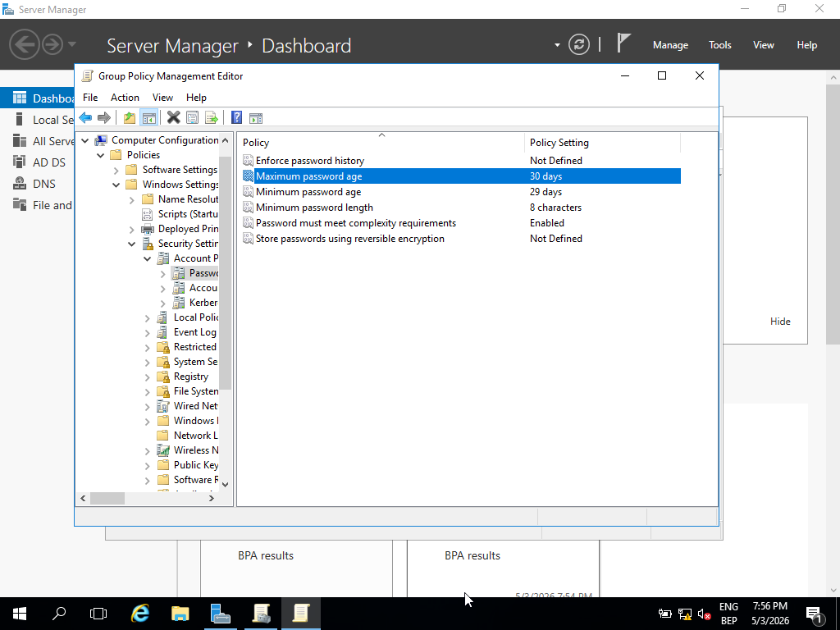The height and width of the screenshot is (630, 840).
Task: Sort by Policy column header
Action: (381, 143)
